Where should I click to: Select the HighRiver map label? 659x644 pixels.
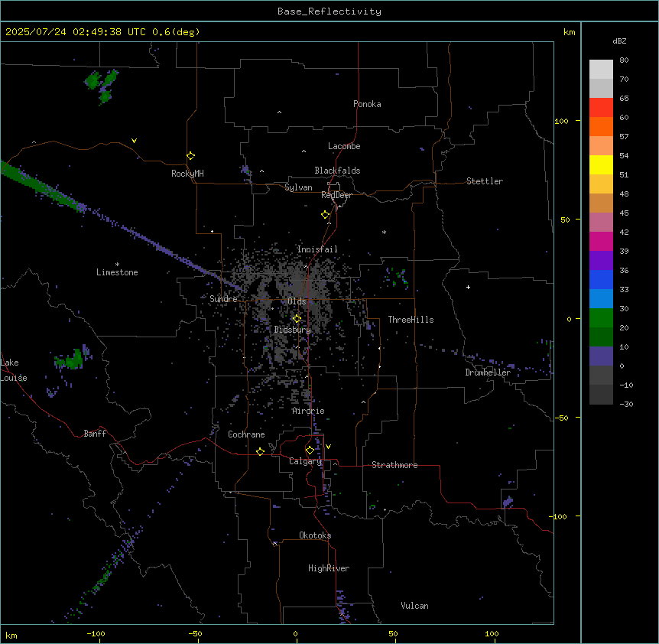coord(329,568)
